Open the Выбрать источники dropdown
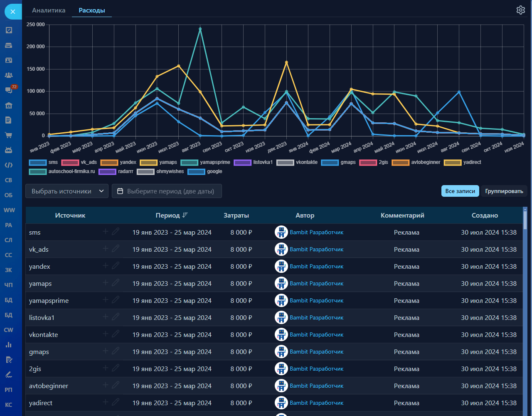The width and height of the screenshot is (532, 416). pos(67,191)
